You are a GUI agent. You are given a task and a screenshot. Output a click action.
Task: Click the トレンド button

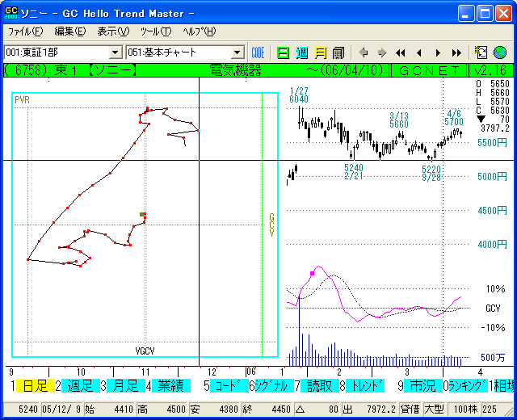pos(365,386)
